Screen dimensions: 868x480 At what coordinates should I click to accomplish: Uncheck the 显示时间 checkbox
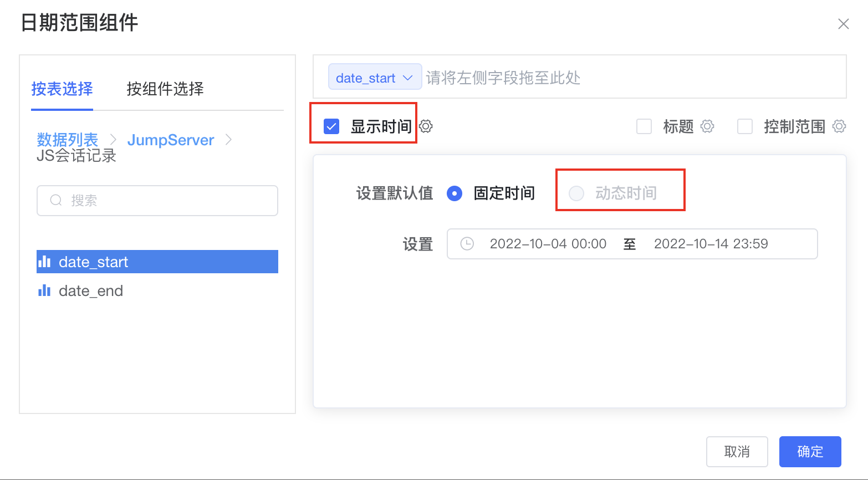point(331,126)
